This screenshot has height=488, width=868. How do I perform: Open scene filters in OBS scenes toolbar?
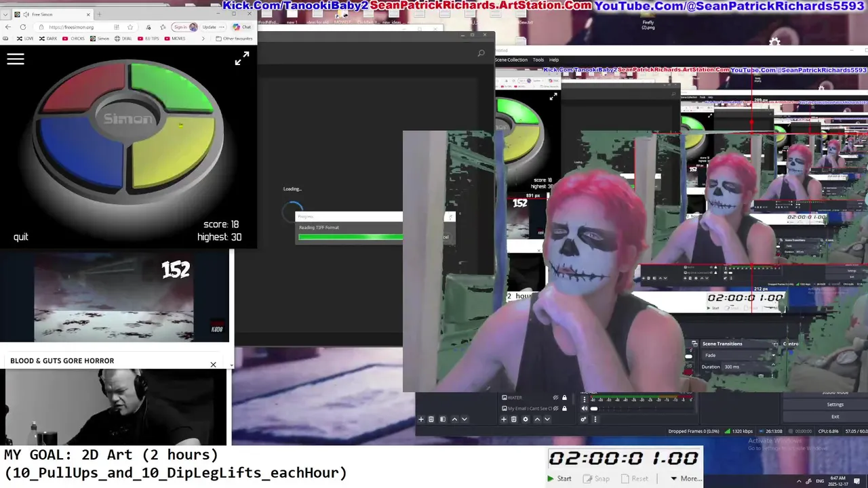pos(443,419)
